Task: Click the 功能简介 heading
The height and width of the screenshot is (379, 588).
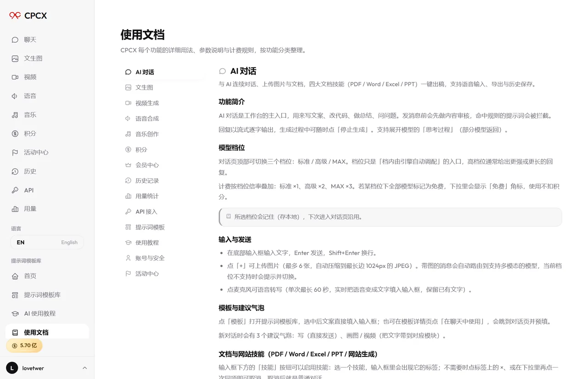Action: (232, 102)
